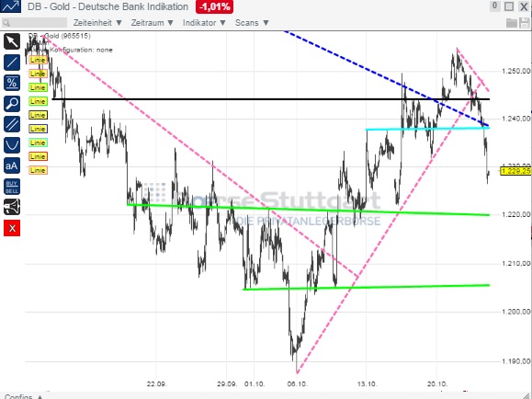This screenshot has width=532, height=399.
Task: Open the Zeiteinheit dropdown menu
Action: (x=97, y=23)
